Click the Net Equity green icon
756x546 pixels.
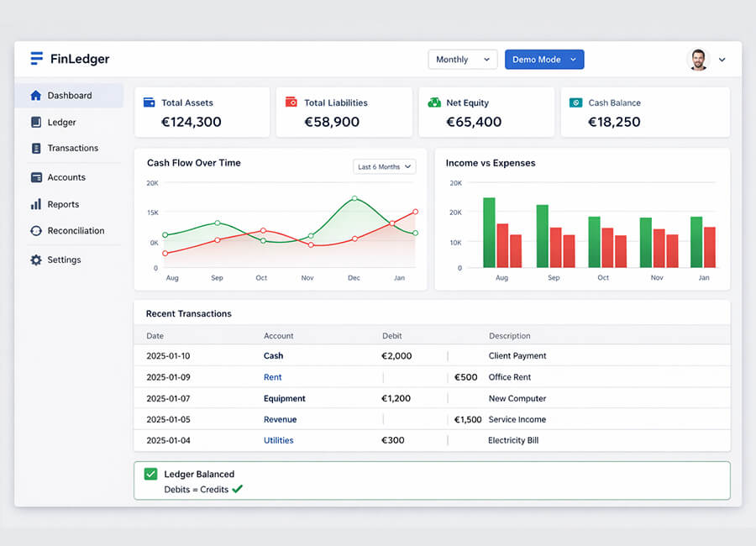coord(434,102)
